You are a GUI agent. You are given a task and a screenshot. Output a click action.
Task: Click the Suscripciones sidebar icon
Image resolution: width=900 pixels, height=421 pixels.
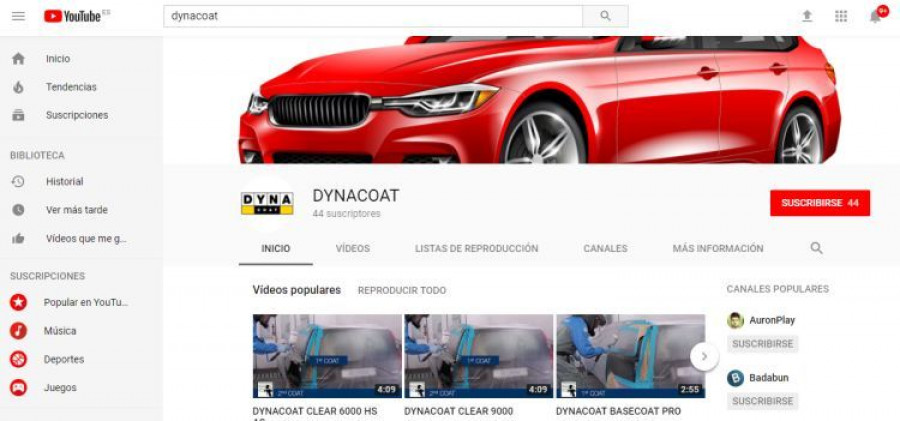tap(18, 115)
